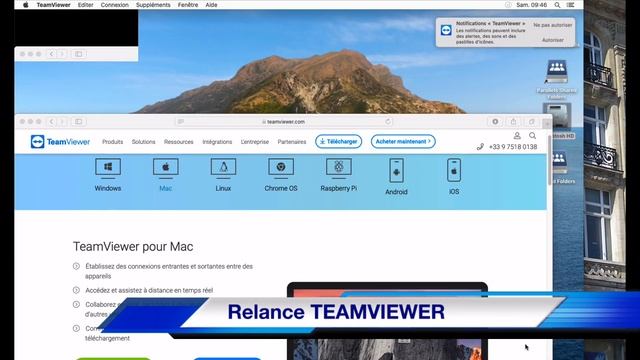Open the Safari share button
The height and width of the screenshot is (360, 640).
pos(513,121)
